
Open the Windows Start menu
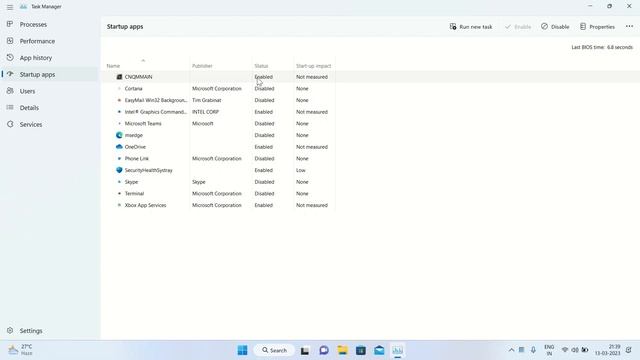pyautogui.click(x=242, y=350)
